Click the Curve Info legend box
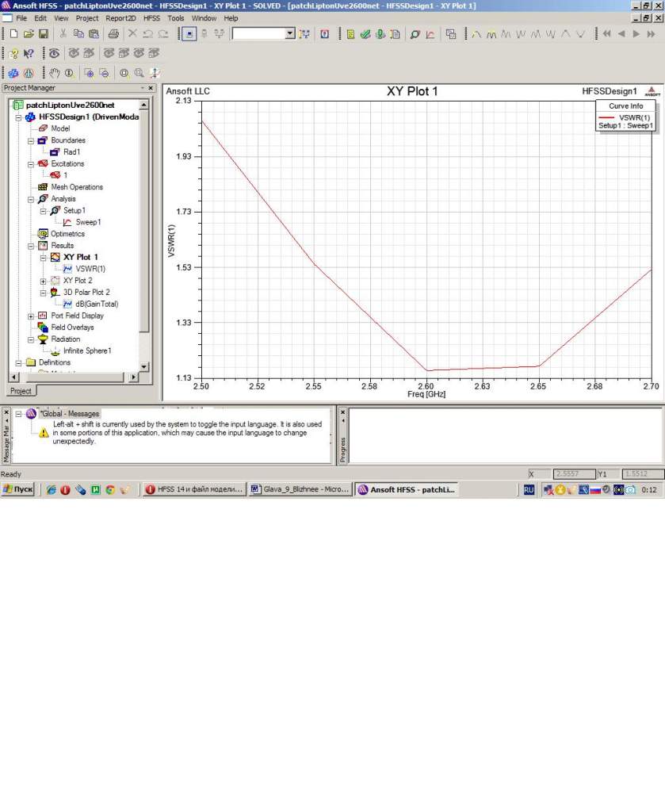The height and width of the screenshot is (812, 665). pos(625,116)
